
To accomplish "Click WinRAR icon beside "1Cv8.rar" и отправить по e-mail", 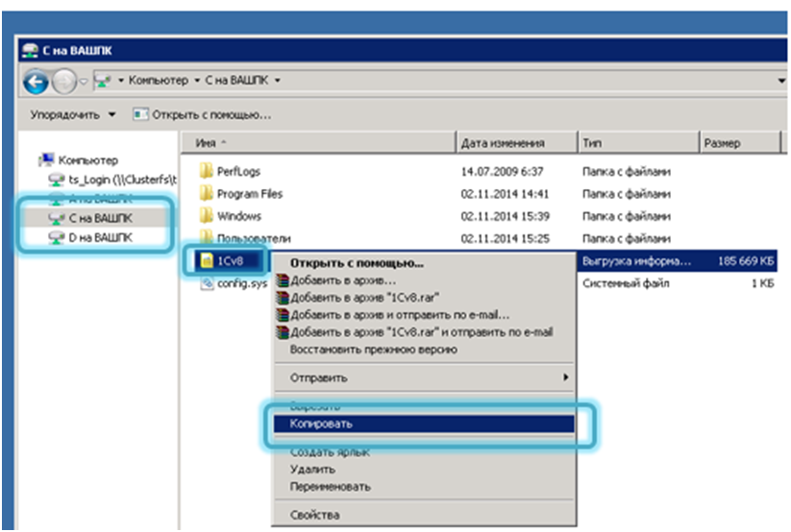I will pyautogui.click(x=283, y=332).
